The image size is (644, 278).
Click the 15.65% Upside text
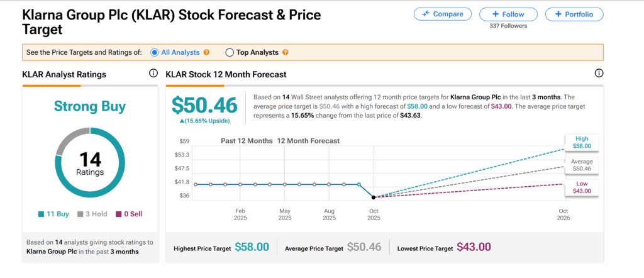(x=204, y=121)
